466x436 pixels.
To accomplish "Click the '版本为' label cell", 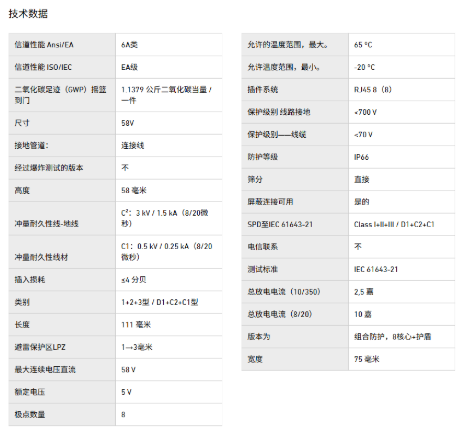I will coord(295,337).
